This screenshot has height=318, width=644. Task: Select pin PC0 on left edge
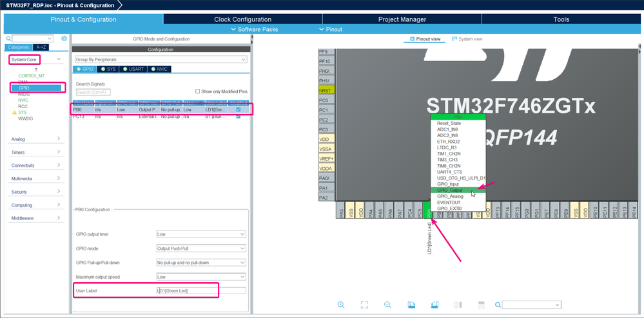pyautogui.click(x=327, y=100)
